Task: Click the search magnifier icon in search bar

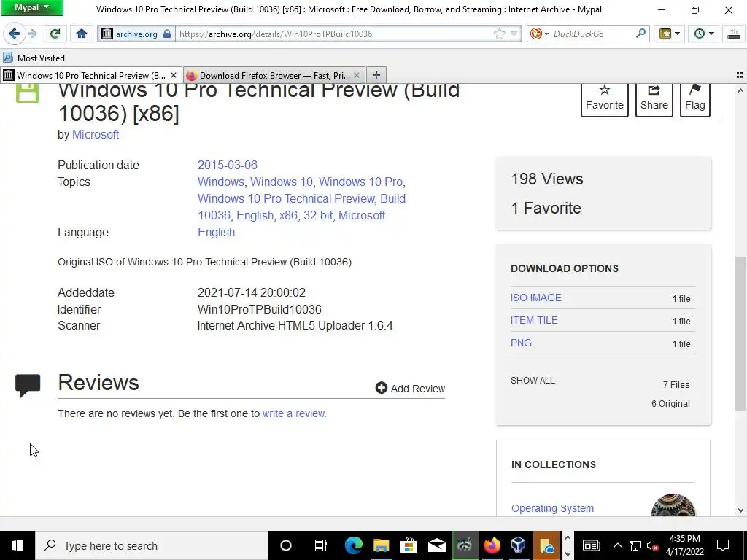Action: click(x=640, y=34)
